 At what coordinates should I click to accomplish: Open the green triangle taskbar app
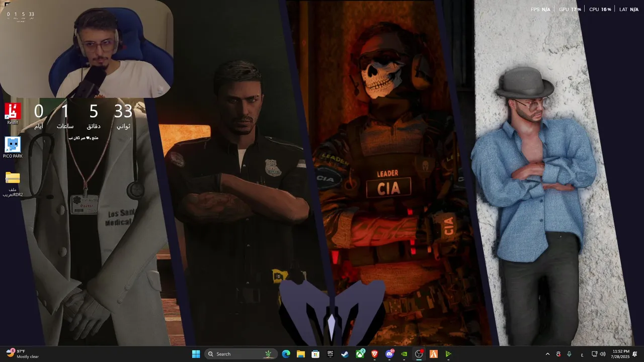(x=448, y=354)
